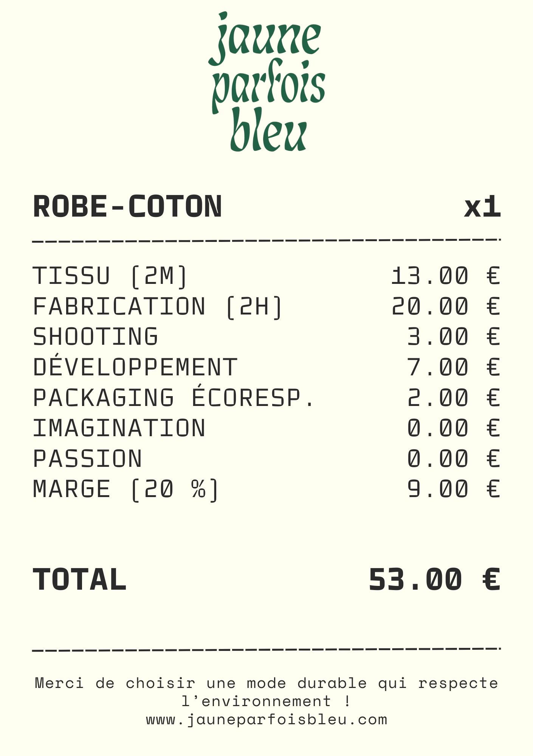Viewport: 533px width, 756px height.
Task: Click the x1 quantity label
Action: tap(482, 207)
